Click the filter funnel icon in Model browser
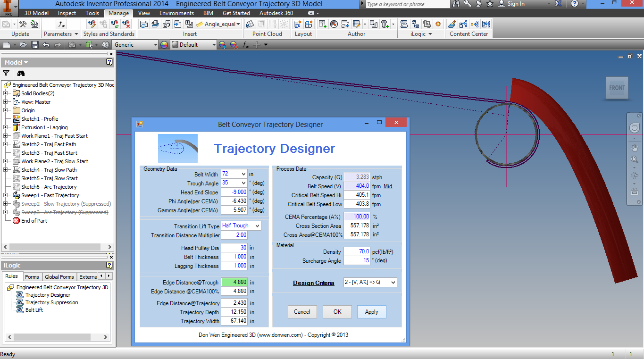Image resolution: width=644 pixels, height=359 pixels. 6,73
